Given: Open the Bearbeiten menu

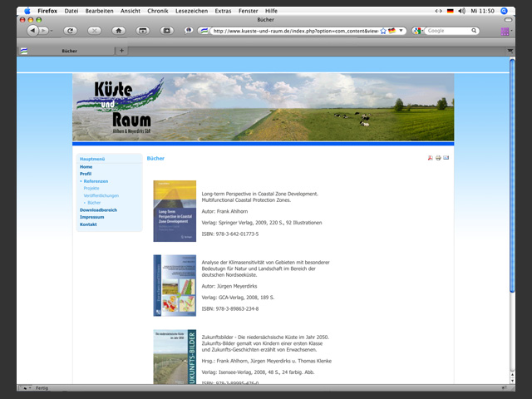Looking at the screenshot, I should (100, 11).
